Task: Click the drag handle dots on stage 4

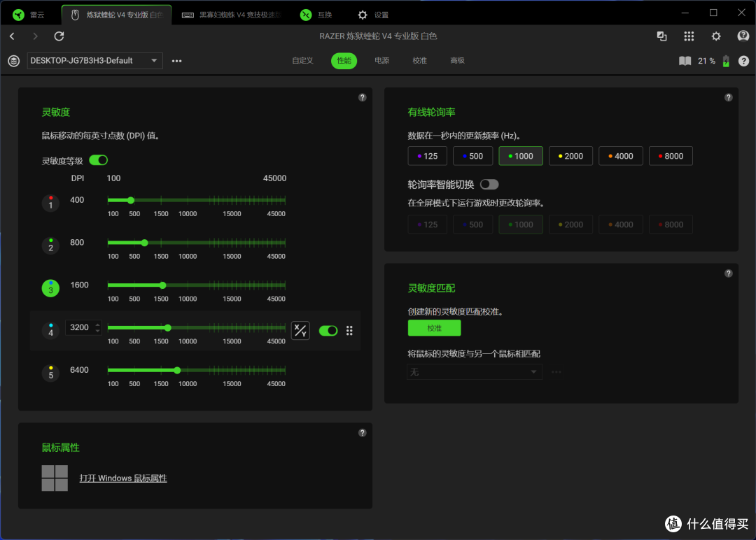Action: [x=349, y=330]
